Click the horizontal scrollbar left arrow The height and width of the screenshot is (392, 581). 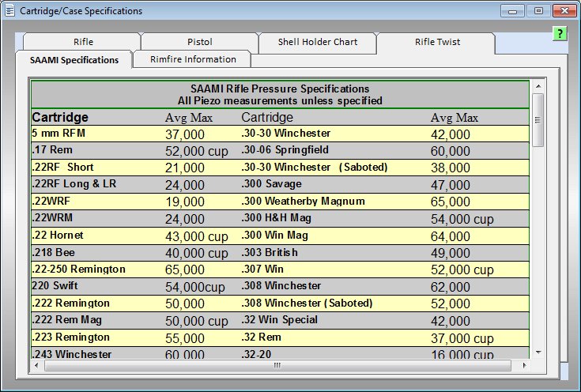(x=36, y=366)
